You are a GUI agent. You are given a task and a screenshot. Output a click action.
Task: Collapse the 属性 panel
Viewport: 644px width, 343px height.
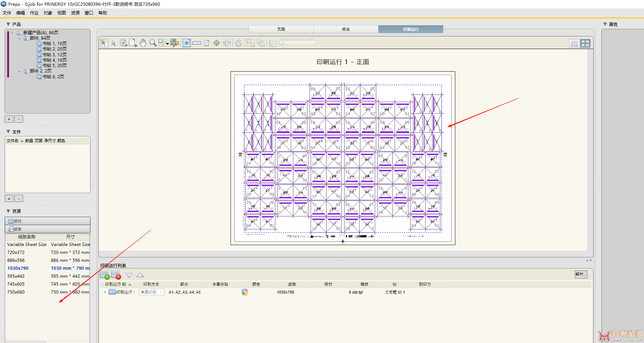pyautogui.click(x=605, y=24)
